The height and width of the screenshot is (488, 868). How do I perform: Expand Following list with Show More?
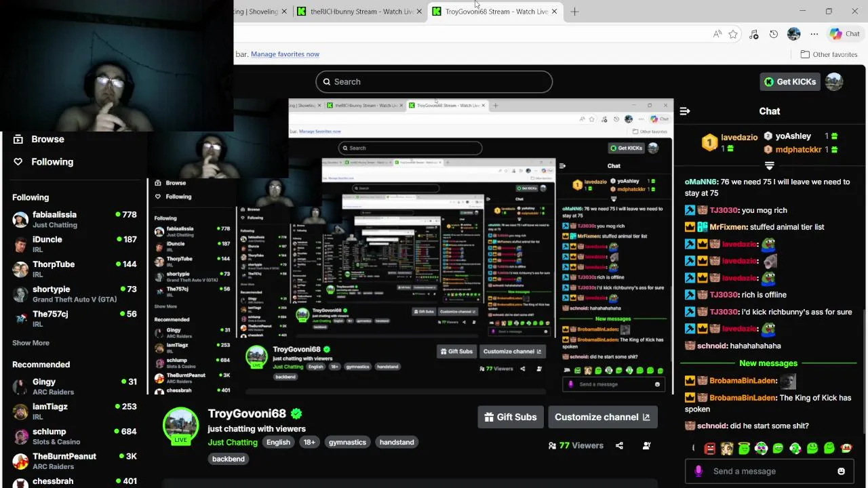[31, 343]
